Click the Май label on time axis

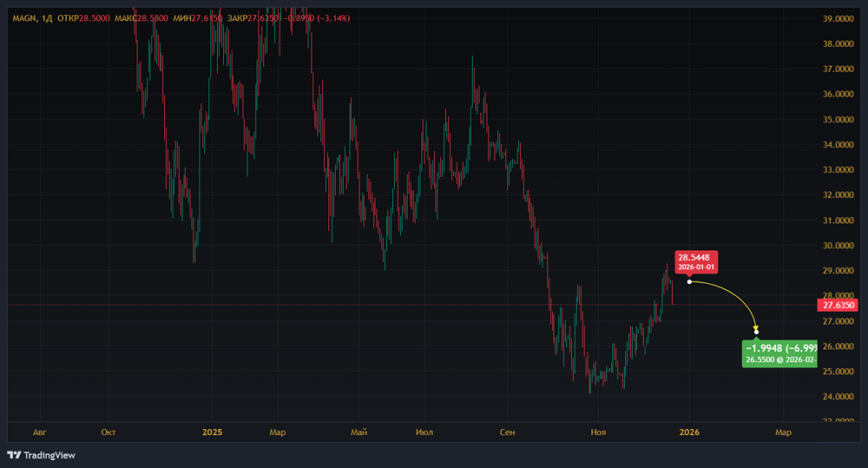click(x=359, y=432)
